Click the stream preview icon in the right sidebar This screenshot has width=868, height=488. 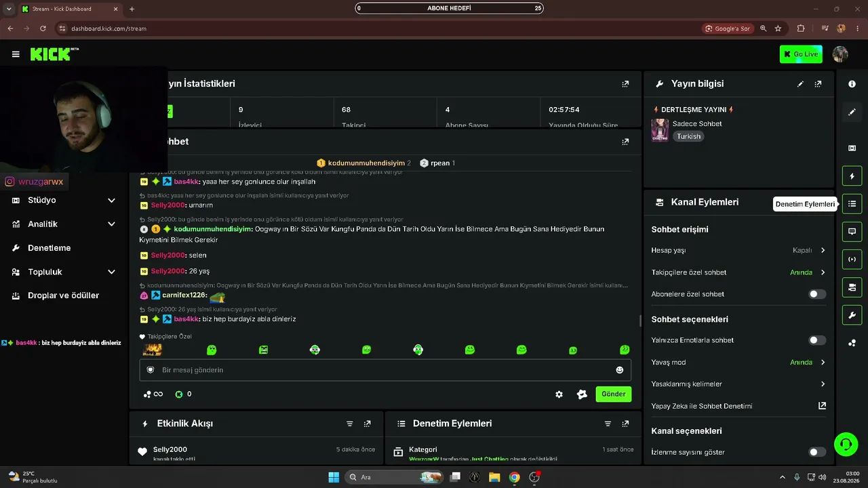click(852, 148)
